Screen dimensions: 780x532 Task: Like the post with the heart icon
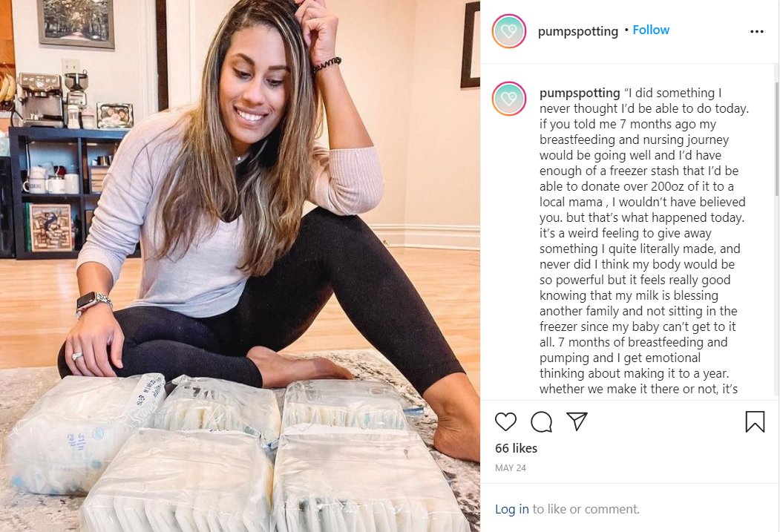click(x=505, y=421)
